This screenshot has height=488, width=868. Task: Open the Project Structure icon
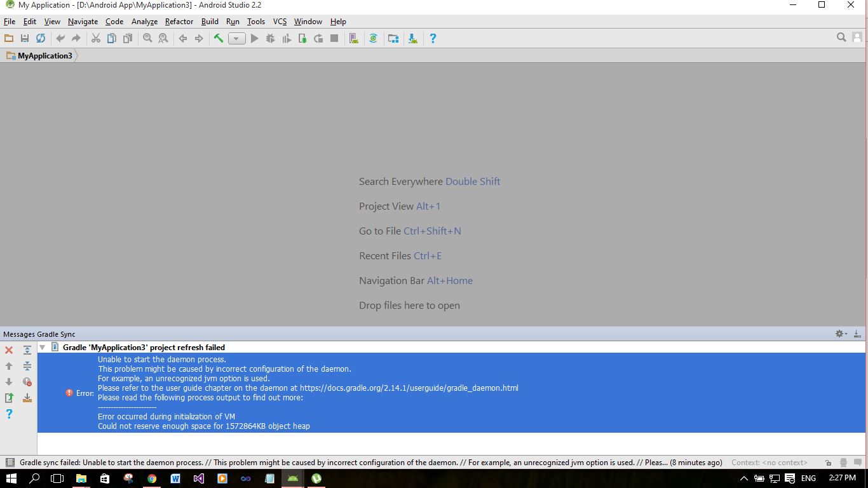pyautogui.click(x=393, y=39)
